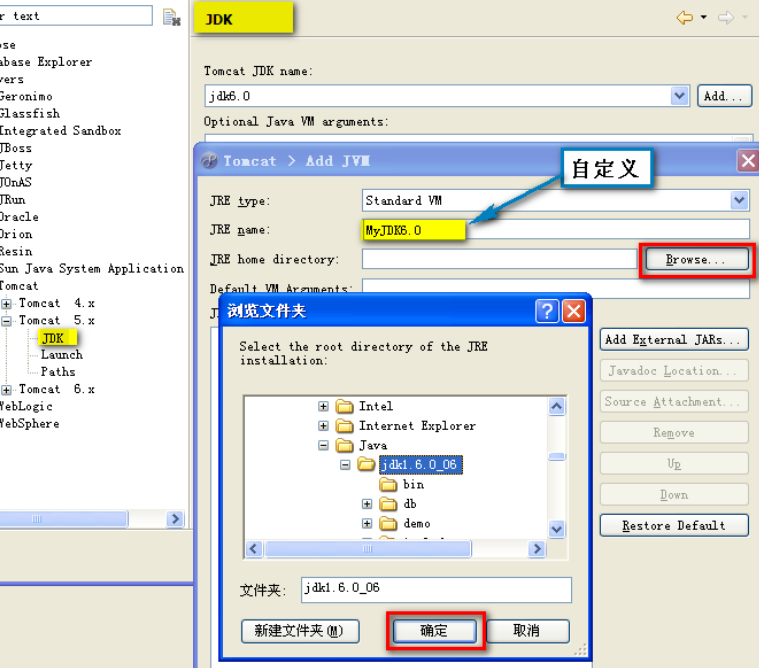Select WebSphere in the server list
This screenshot has height=668, width=760.
click(30, 424)
